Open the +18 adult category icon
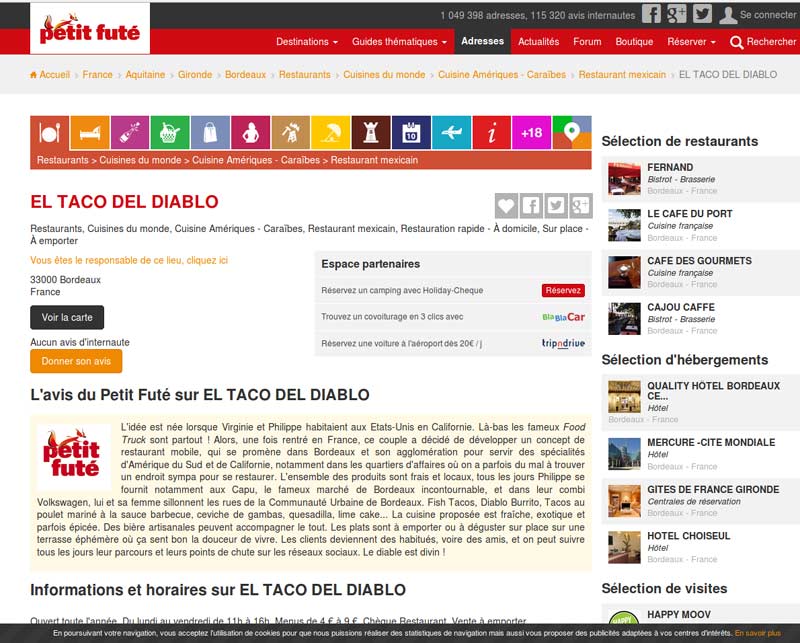800x643 pixels. tap(532, 133)
